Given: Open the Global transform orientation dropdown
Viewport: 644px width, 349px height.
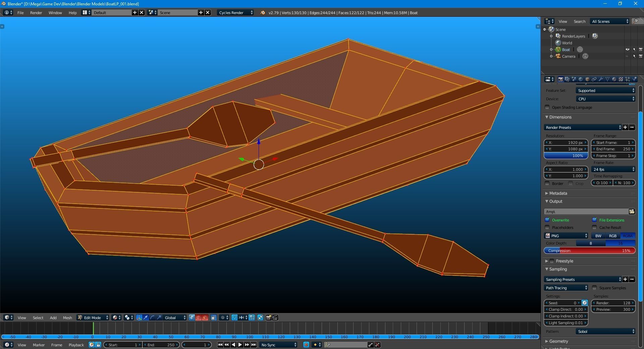Looking at the screenshot, I should [x=174, y=317].
